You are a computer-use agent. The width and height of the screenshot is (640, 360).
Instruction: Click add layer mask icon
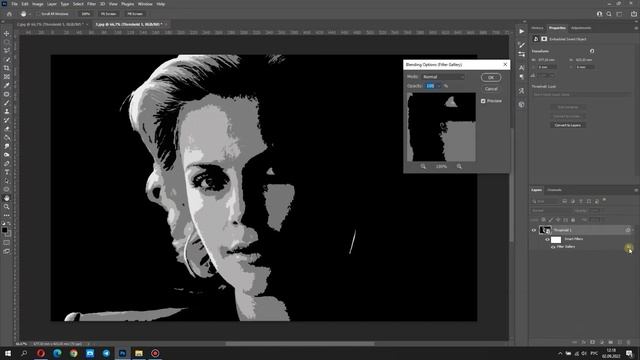point(593,342)
